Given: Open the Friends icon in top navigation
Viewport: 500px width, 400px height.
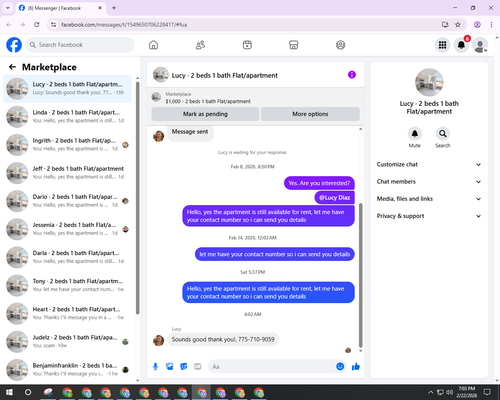Looking at the screenshot, I should (200, 45).
